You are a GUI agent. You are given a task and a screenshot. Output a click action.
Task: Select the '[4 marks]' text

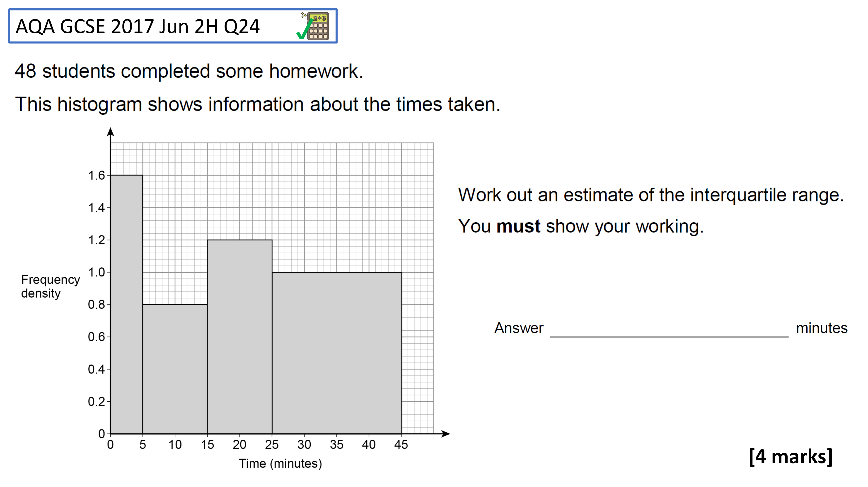click(x=791, y=457)
